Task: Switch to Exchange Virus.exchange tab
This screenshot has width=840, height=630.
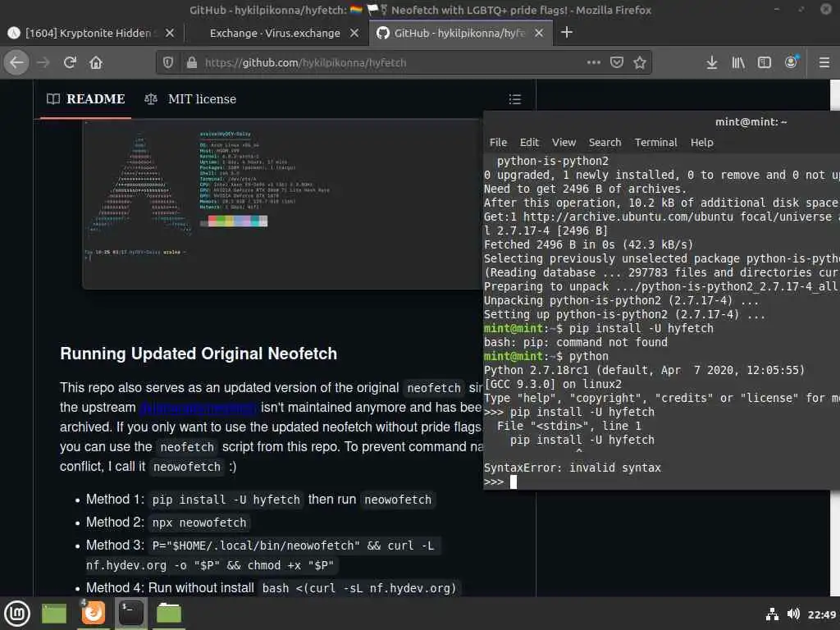Action: [x=276, y=33]
